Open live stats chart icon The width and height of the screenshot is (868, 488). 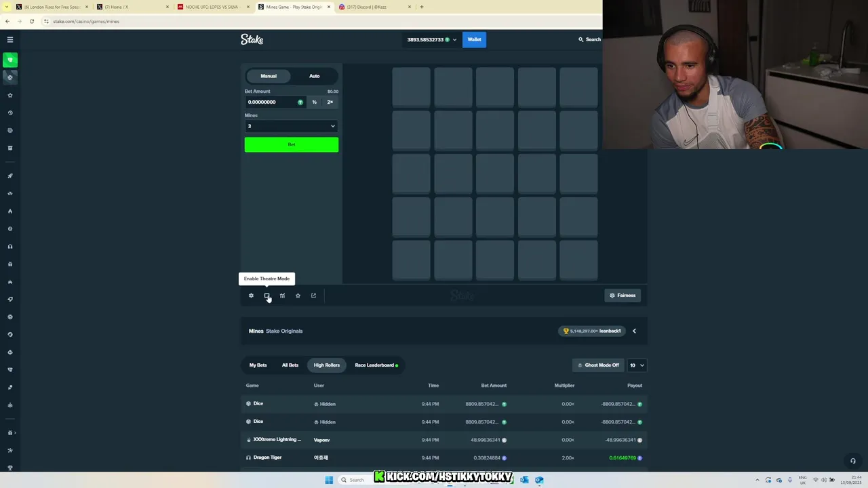coord(282,296)
